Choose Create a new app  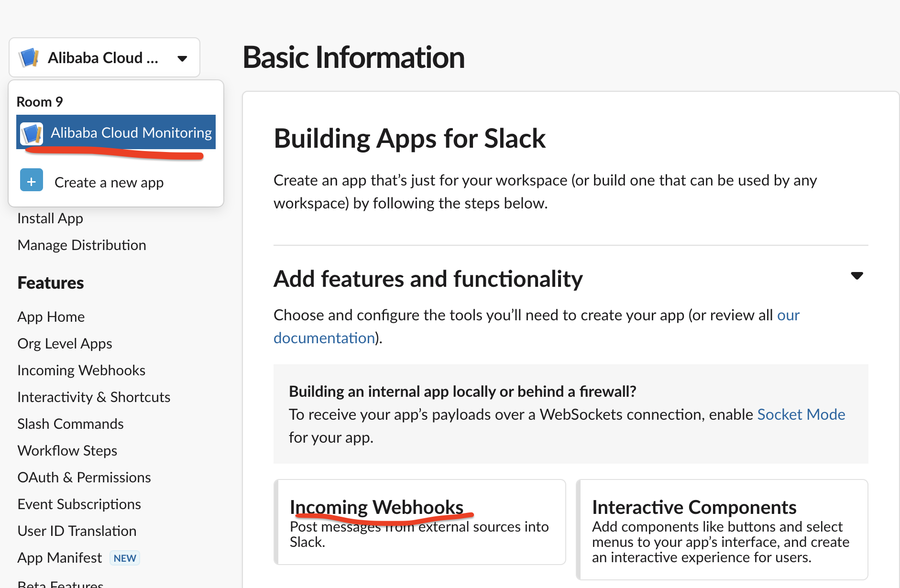(109, 182)
